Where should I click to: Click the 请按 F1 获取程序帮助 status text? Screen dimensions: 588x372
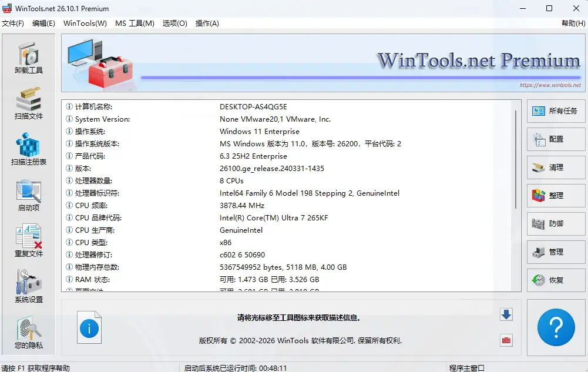[35, 368]
